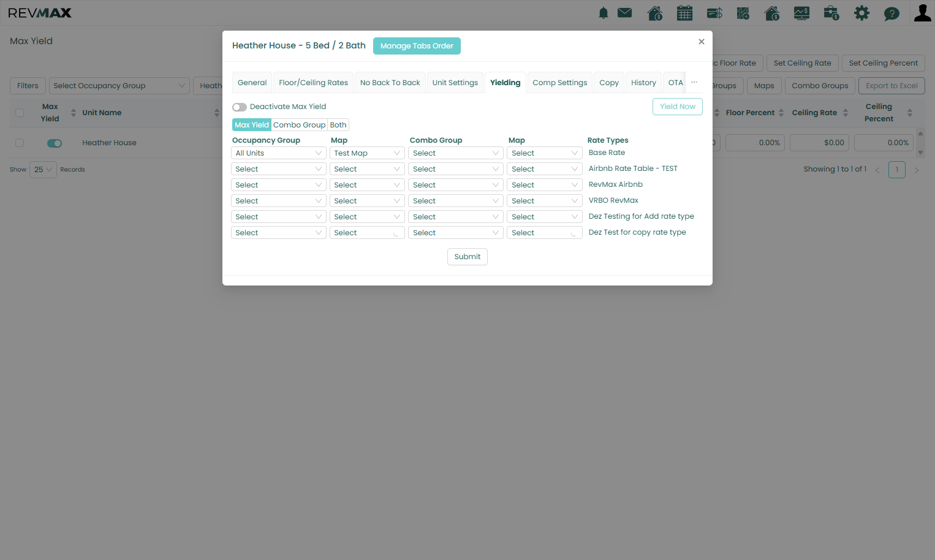The width and height of the screenshot is (935, 560).
Task: Click the briefcase with dollar coin icon
Action: click(x=831, y=13)
